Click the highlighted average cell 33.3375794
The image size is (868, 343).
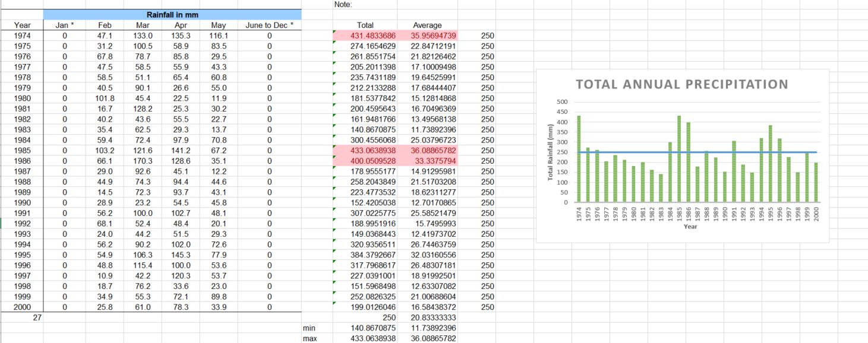(x=427, y=161)
